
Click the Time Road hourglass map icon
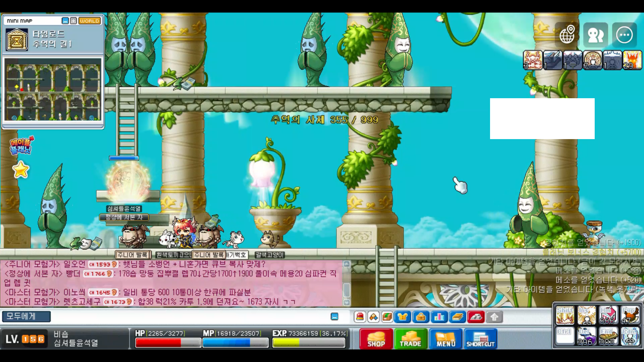tap(17, 39)
